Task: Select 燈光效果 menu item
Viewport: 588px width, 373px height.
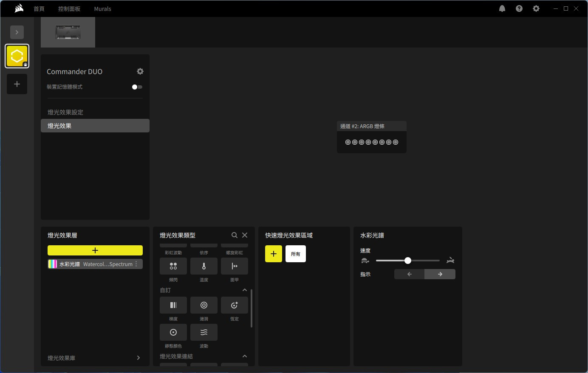Action: pyautogui.click(x=95, y=126)
